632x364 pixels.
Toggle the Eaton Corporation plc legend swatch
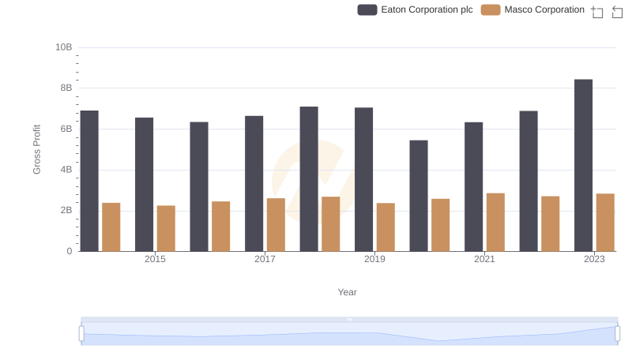(367, 9)
